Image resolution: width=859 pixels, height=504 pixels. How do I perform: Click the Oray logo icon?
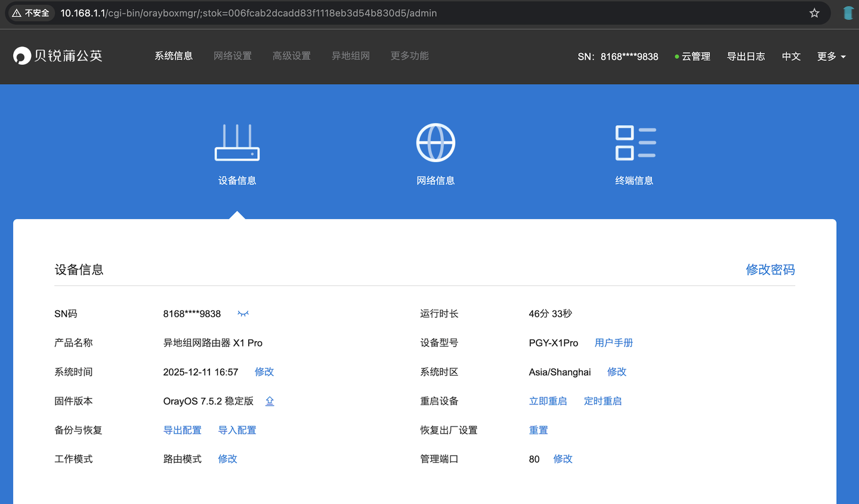pyautogui.click(x=22, y=55)
